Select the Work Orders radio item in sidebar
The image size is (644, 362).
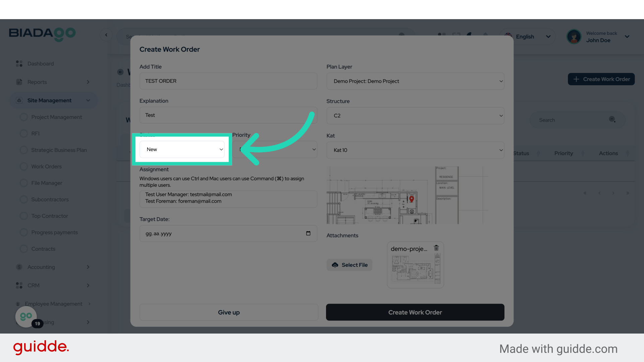tap(24, 167)
